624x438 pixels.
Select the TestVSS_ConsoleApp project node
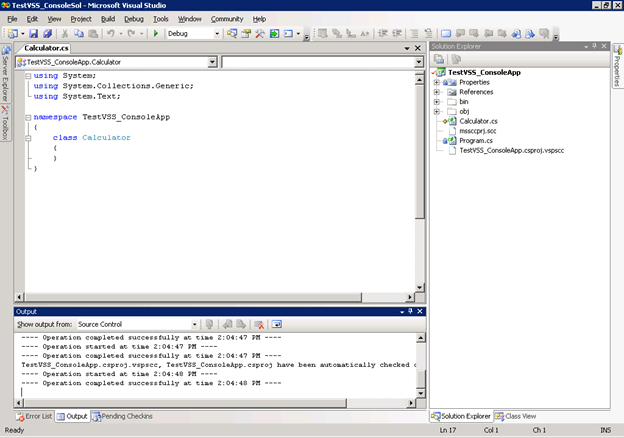point(484,72)
